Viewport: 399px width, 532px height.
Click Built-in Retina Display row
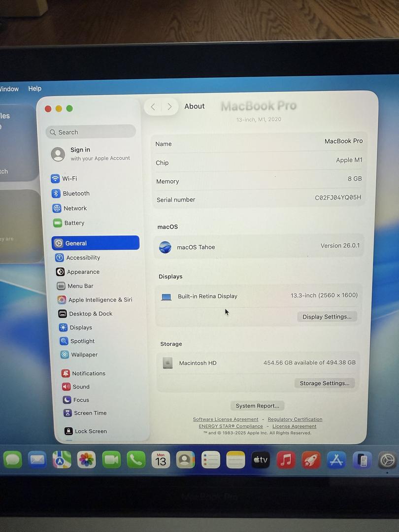click(x=258, y=296)
